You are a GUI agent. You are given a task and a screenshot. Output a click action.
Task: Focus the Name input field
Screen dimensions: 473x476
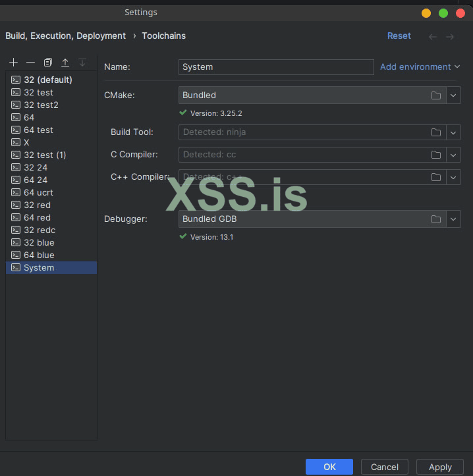pyautogui.click(x=276, y=67)
